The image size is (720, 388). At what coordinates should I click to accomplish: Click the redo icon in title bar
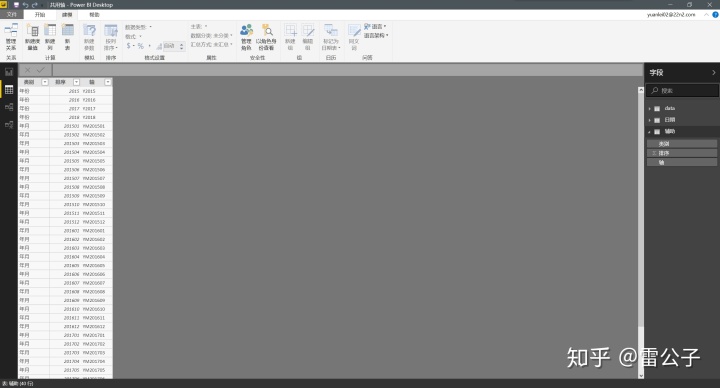35,5
